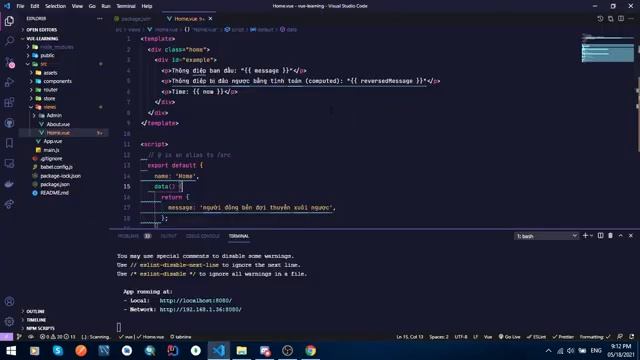The width and height of the screenshot is (640, 360).
Task: Open the Extensions view
Action: point(9,102)
